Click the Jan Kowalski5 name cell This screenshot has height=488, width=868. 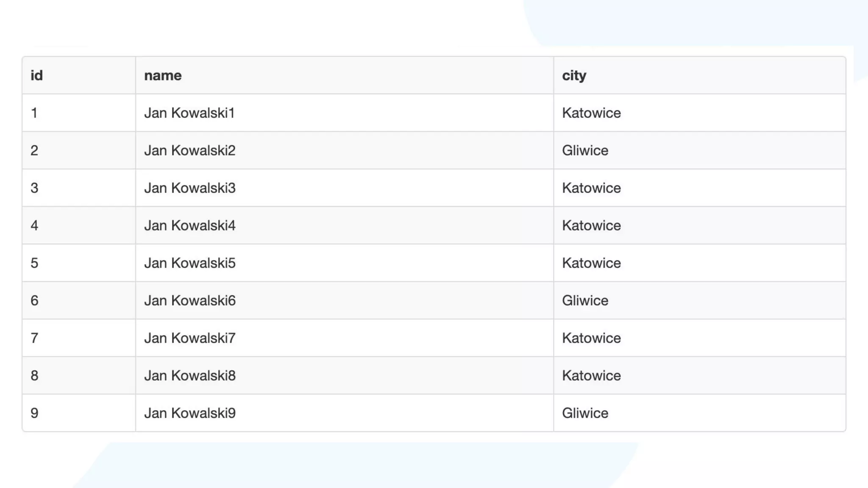[189, 263]
